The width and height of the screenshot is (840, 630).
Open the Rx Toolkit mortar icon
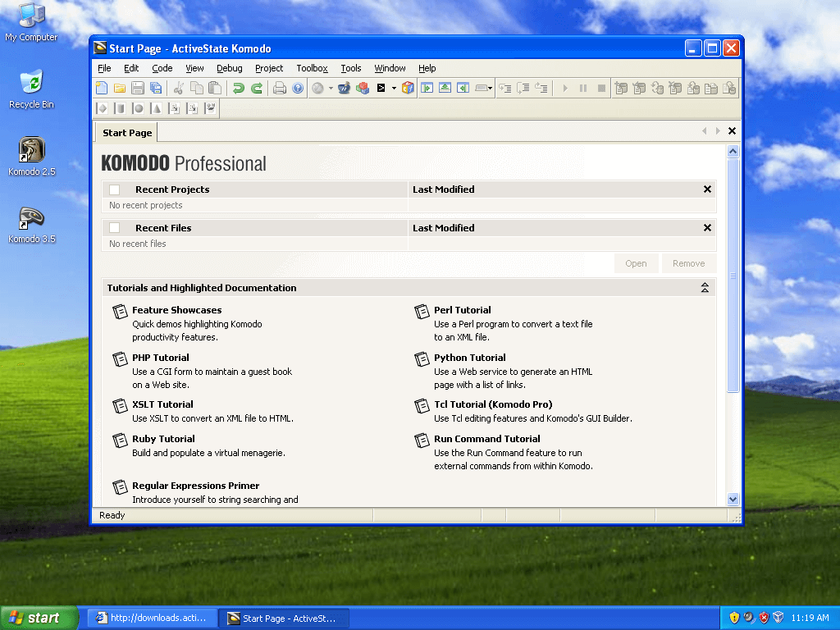click(344, 88)
